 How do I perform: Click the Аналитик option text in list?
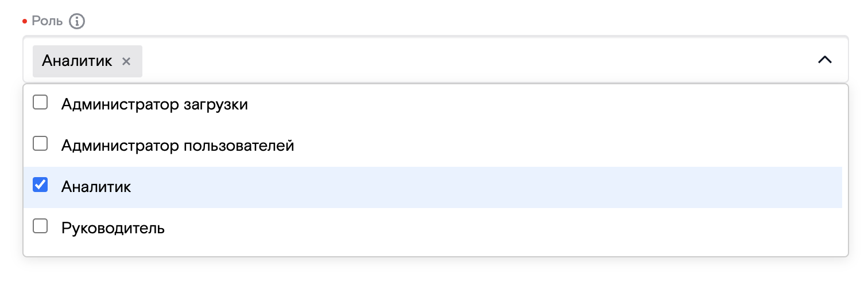tap(96, 187)
